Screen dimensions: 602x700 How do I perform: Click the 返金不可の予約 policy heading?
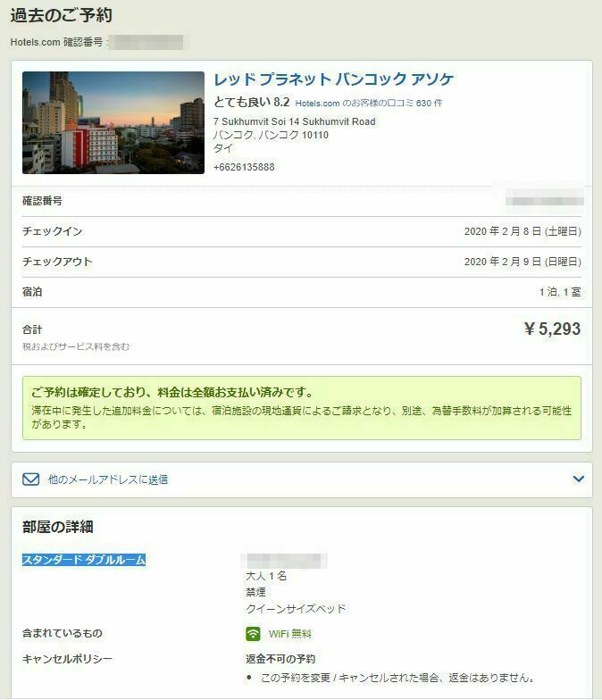[280, 659]
